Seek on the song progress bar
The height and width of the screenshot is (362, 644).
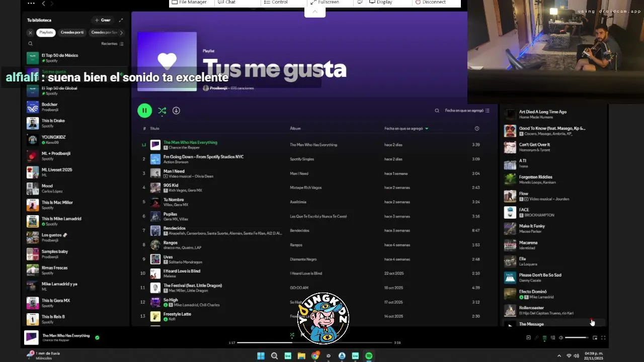point(314,342)
